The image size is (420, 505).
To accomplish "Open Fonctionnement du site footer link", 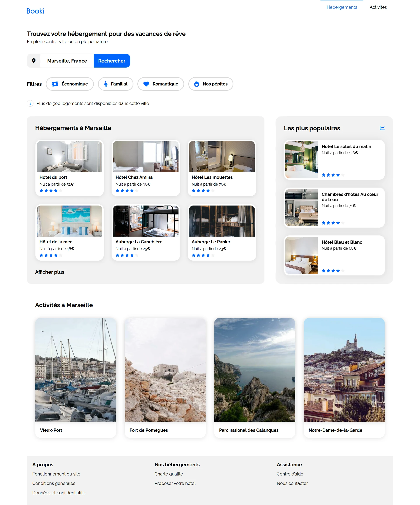I will [x=56, y=474].
